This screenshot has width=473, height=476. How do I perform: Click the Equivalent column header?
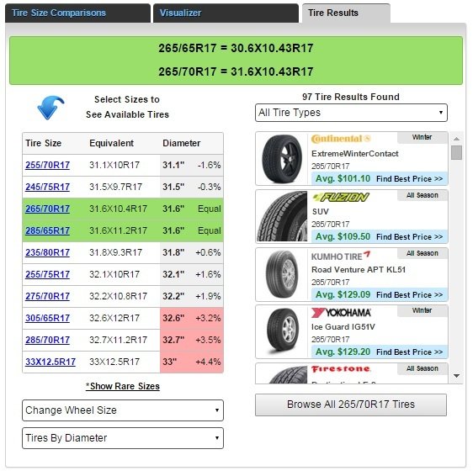click(111, 143)
